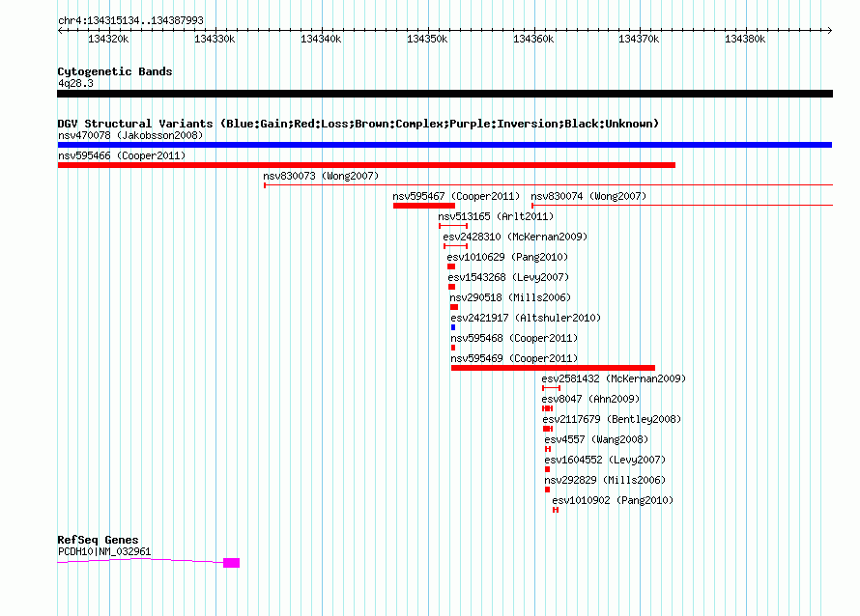Select esv2421917 (Altshuler2010) label

(x=526, y=318)
